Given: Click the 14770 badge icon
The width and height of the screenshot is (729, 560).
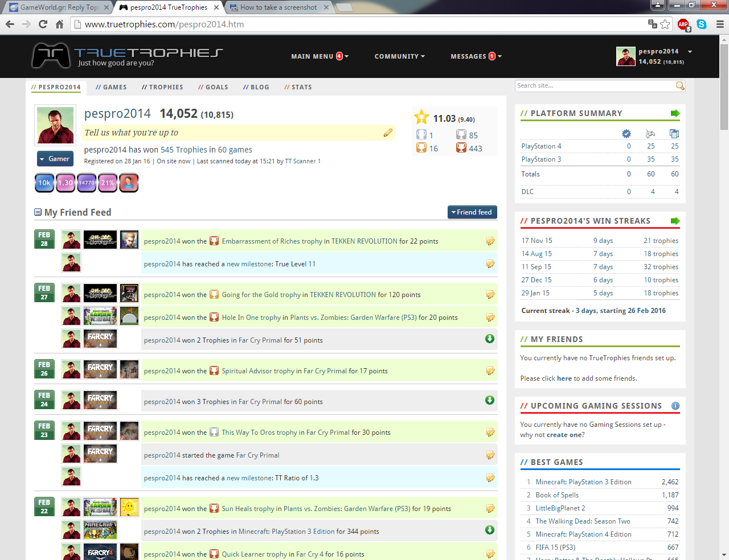Looking at the screenshot, I should (87, 183).
